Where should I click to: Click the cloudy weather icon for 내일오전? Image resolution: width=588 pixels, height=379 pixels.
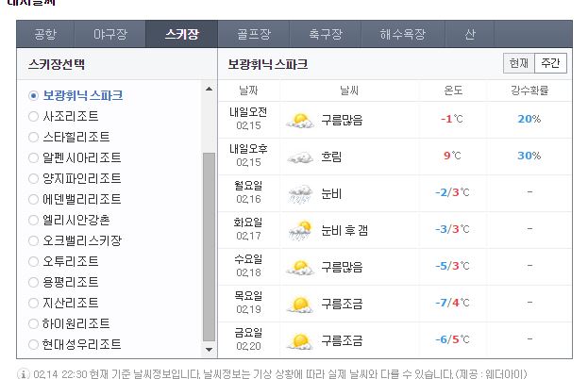click(x=300, y=121)
